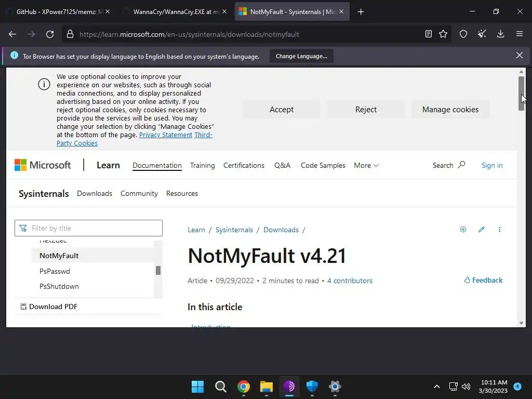Screen dimensions: 532x399
Task: Open the Resources nav item
Action: [x=182, y=193]
